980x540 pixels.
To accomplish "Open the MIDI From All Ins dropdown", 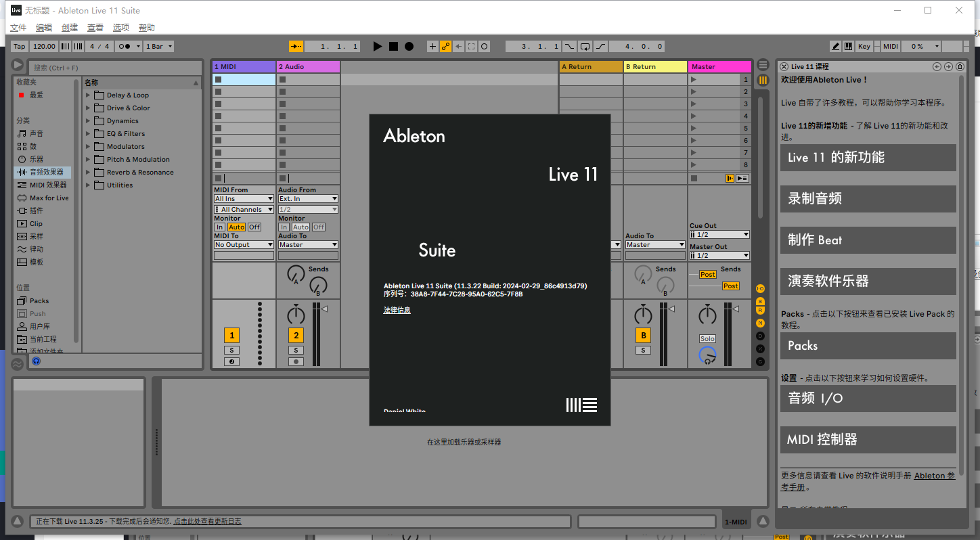I will [x=244, y=199].
